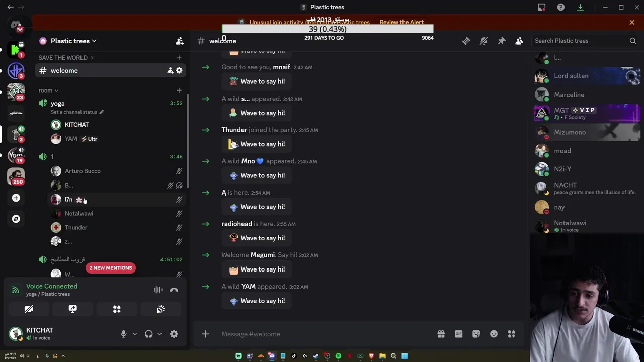Open Discover servers compass icon
644x362 pixels.
click(16, 219)
